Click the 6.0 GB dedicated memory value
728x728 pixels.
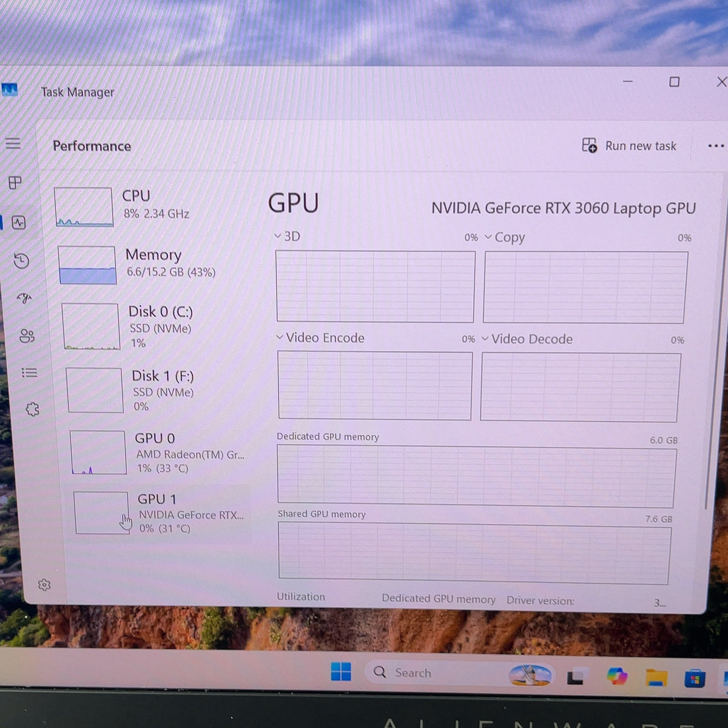pyautogui.click(x=664, y=440)
